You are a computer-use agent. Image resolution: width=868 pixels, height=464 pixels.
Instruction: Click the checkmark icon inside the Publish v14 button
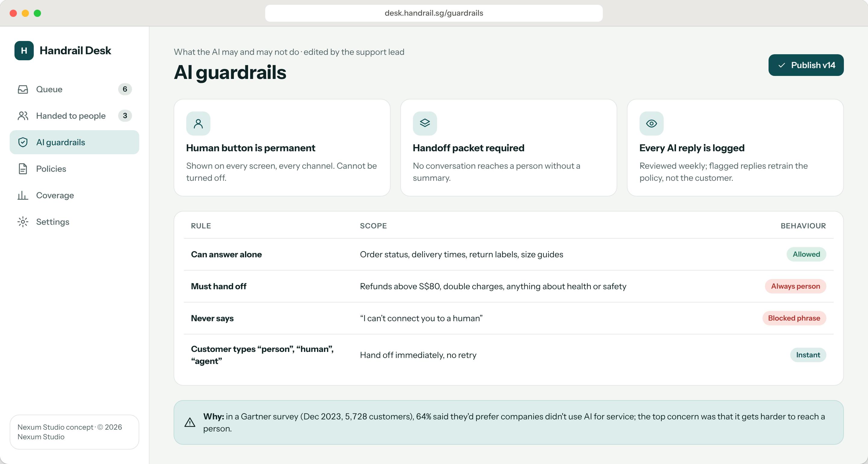[782, 65]
